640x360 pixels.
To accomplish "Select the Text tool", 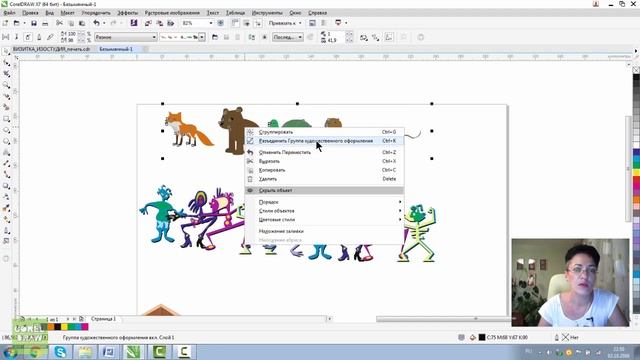I will 6,152.
